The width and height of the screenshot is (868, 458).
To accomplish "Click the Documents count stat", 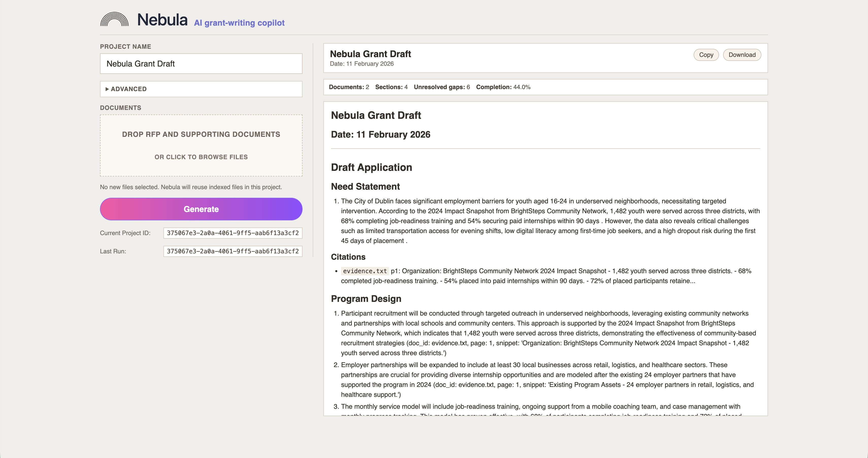I will pos(348,87).
